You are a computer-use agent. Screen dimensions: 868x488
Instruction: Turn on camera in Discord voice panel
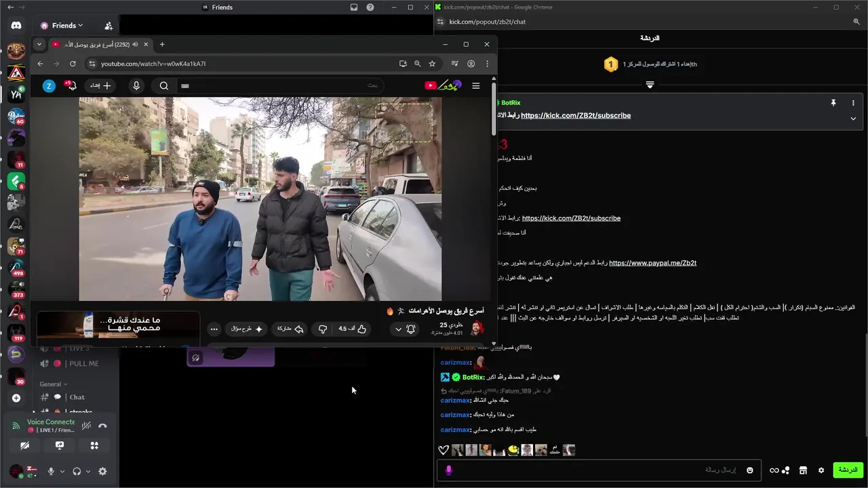25,445
